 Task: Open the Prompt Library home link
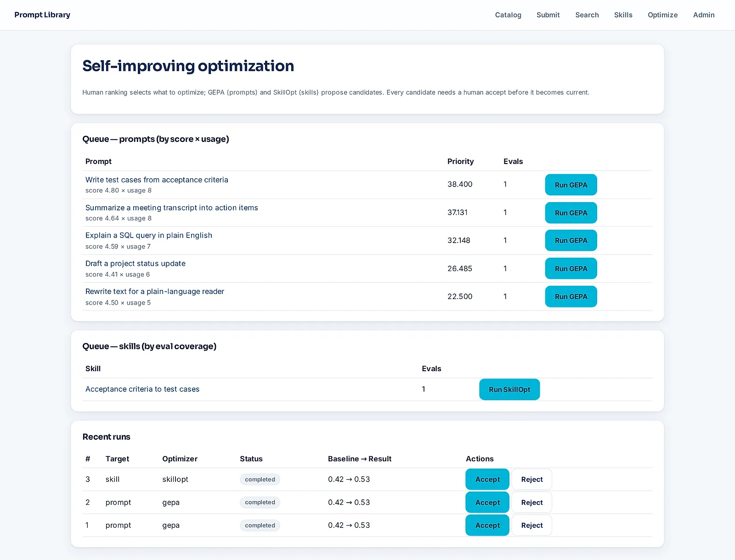point(42,15)
